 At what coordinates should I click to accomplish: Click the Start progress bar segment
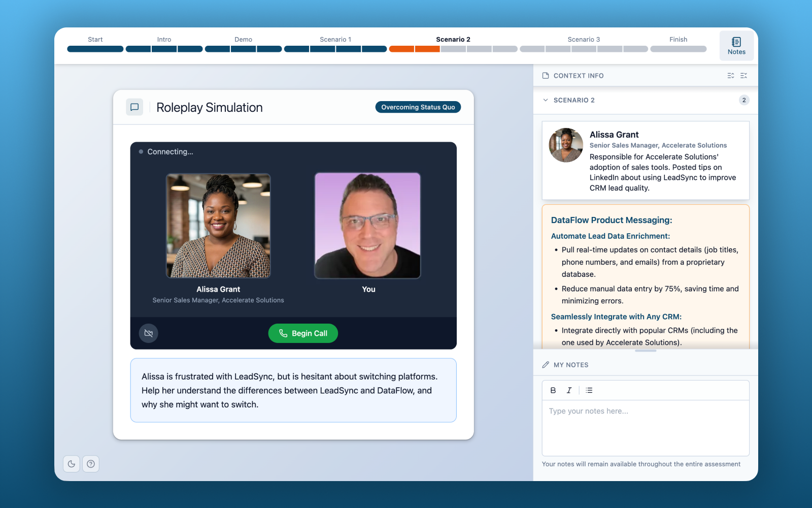pyautogui.click(x=95, y=49)
